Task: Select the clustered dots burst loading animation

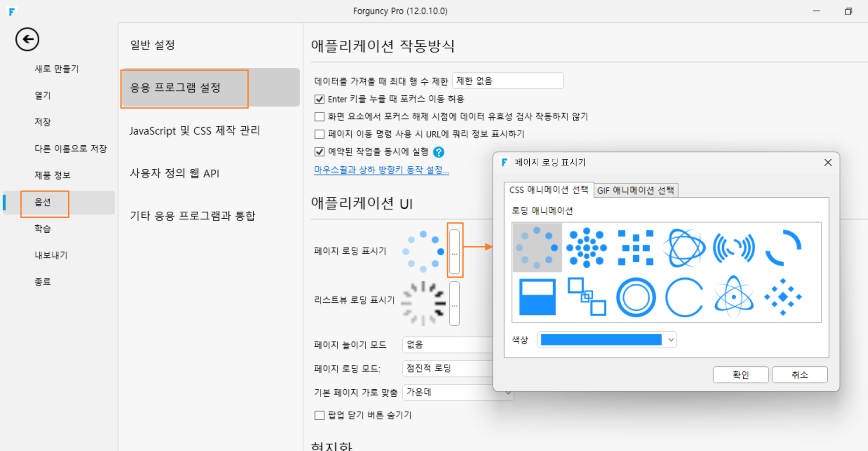Action: 586,248
